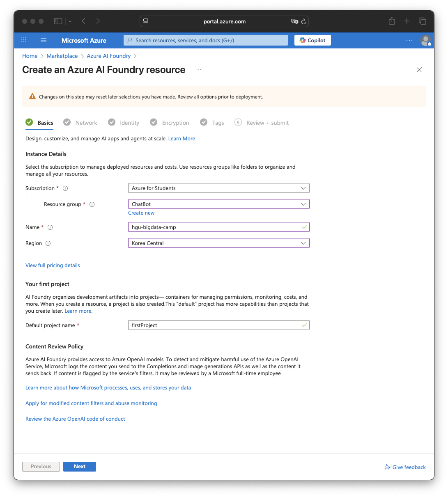The width and height of the screenshot is (448, 497).
Task: Click the Region info icon
Action: point(48,243)
